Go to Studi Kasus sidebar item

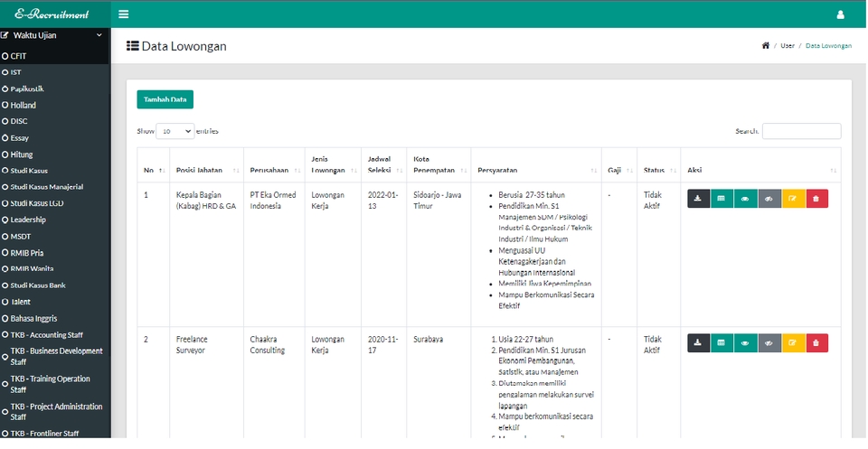[55, 171]
